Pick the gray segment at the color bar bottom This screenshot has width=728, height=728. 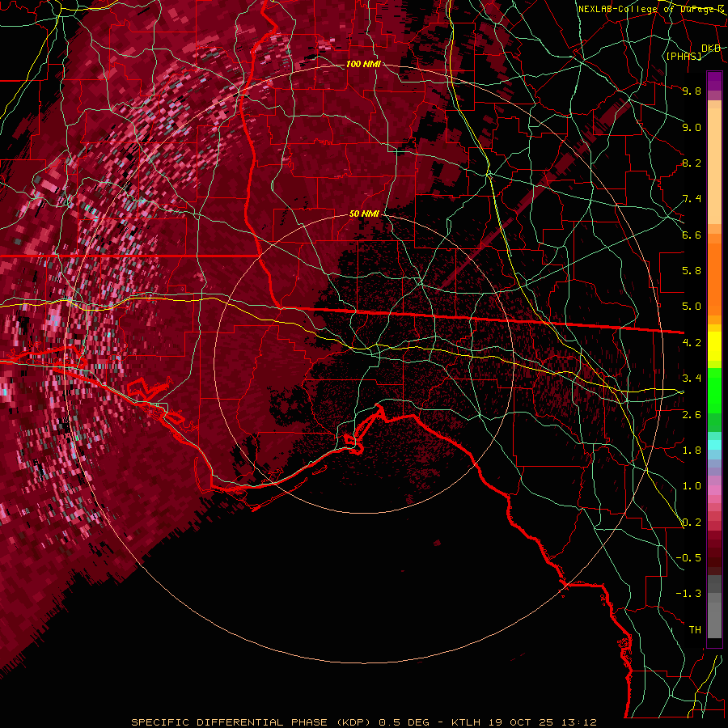[x=714, y=608]
